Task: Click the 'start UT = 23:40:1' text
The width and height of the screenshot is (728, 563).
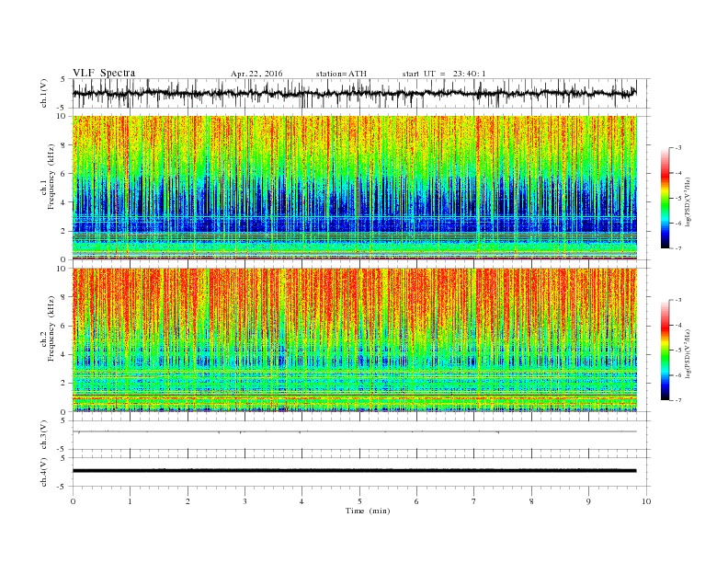Action: pos(444,74)
